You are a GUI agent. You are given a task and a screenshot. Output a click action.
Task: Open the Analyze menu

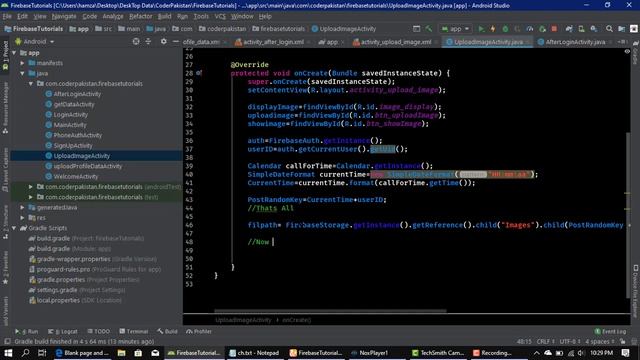coord(113,16)
